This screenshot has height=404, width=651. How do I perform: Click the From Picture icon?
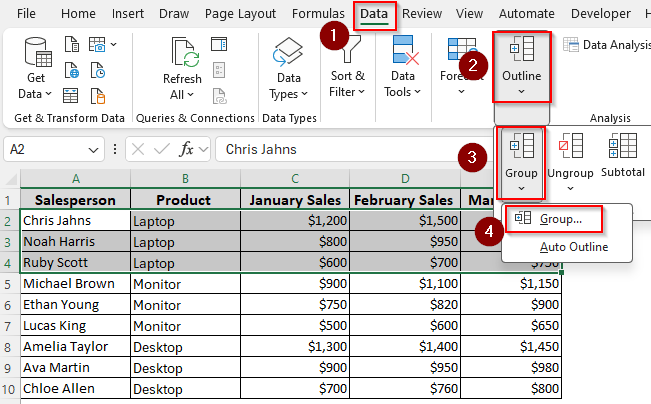(x=97, y=44)
